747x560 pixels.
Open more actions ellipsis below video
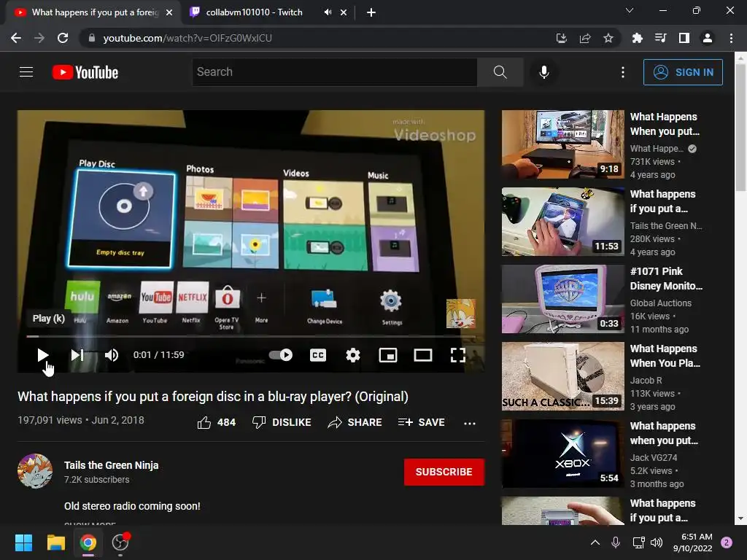coord(470,423)
